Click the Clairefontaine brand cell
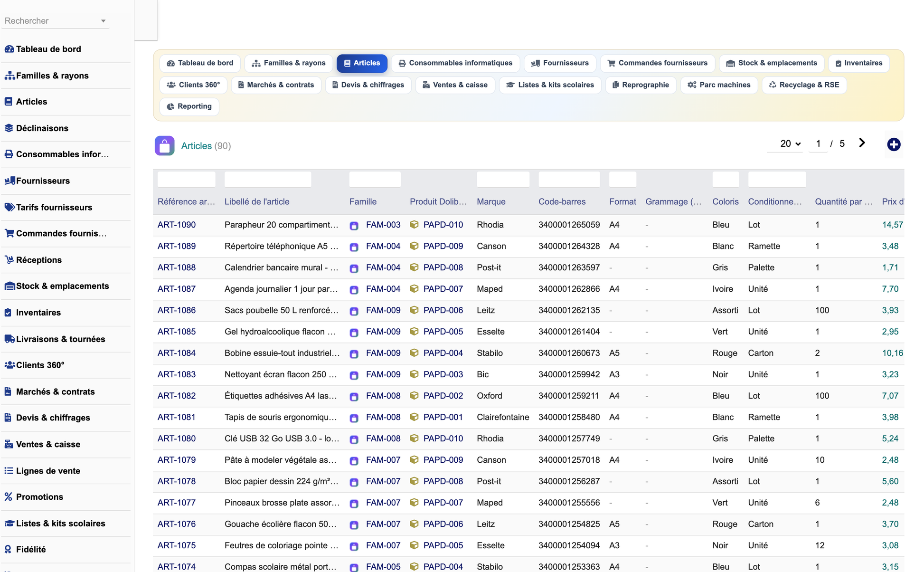Image resolution: width=924 pixels, height=572 pixels. (x=503, y=417)
